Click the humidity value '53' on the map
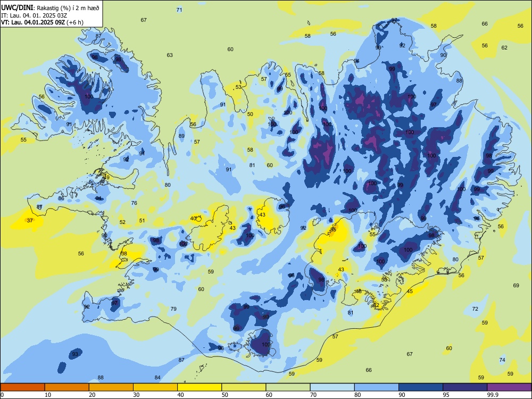 pyautogui.click(x=238, y=87)
